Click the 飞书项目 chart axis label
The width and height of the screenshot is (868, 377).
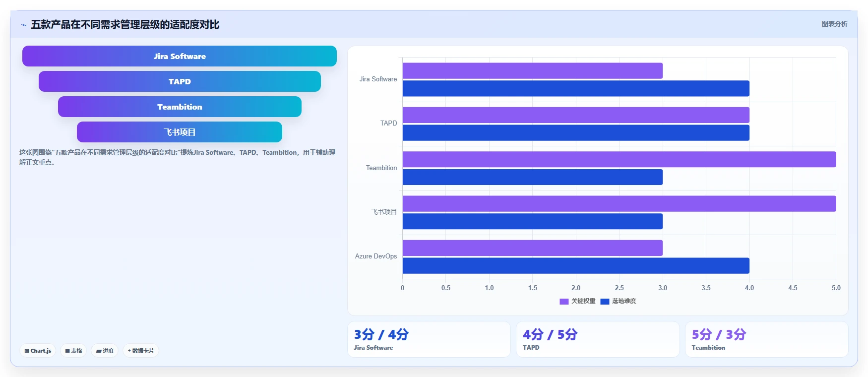384,212
